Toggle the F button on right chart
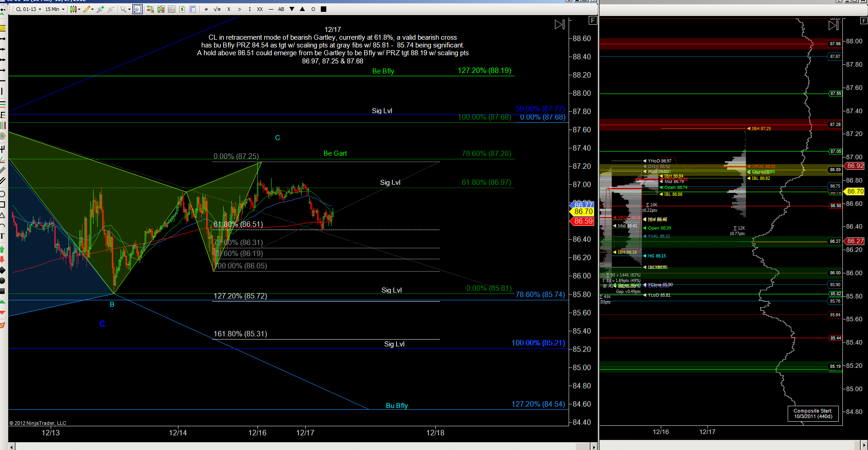Viewport: 868px width, 450px height. tap(863, 21)
